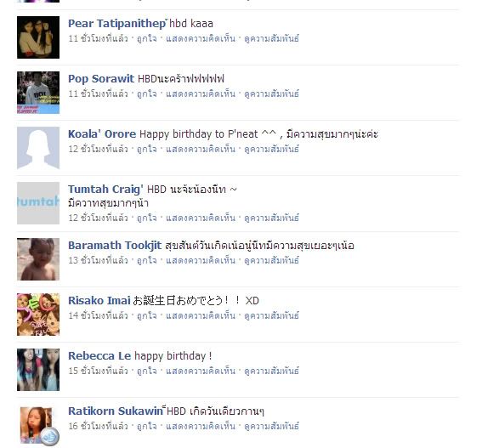Open Baramath Tookjit's baby photo avatar
The image size is (482, 448).
[x=38, y=259]
